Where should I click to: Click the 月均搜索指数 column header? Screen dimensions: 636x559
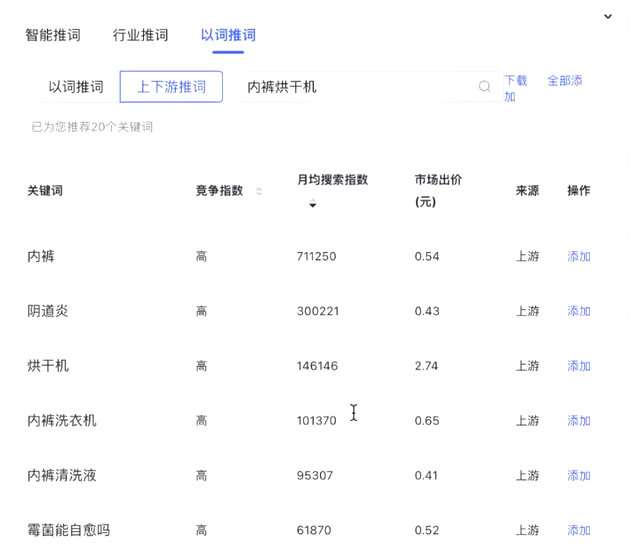click(x=333, y=180)
